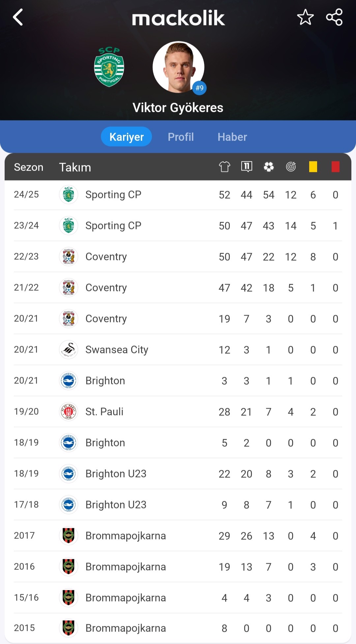Tap the goals ball icon column header

(x=269, y=167)
